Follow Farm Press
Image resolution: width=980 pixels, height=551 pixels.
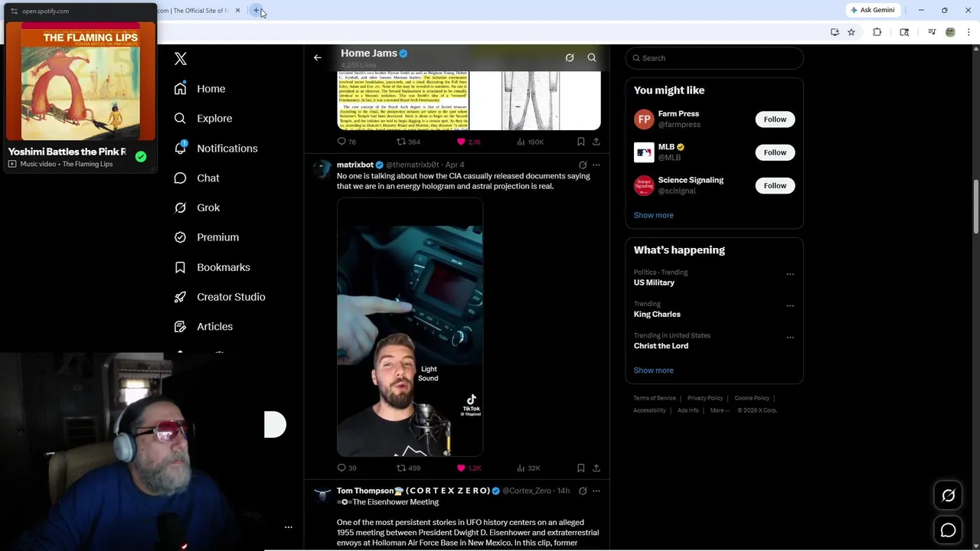point(775,119)
